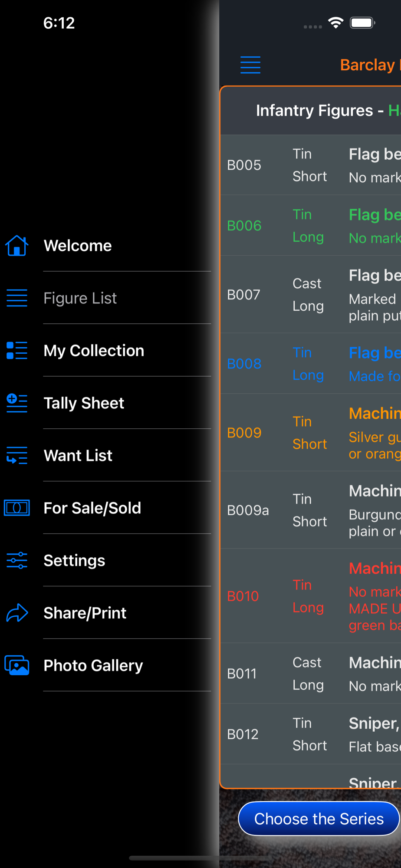Select blue figure row B008

point(311,363)
